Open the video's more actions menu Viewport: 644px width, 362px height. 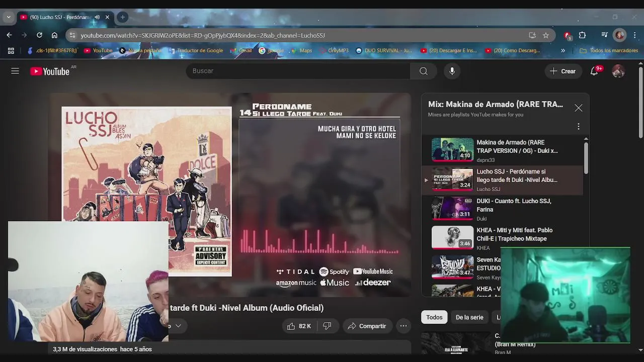coord(404,326)
